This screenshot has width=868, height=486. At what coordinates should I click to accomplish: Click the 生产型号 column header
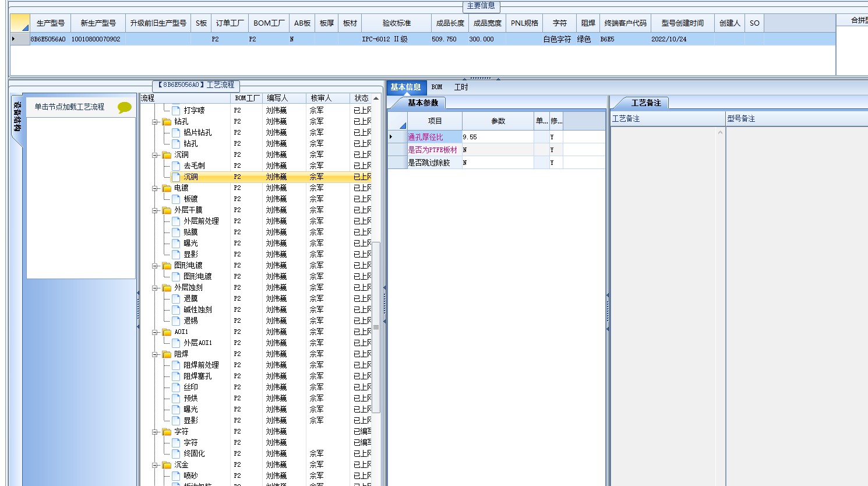pyautogui.click(x=50, y=23)
